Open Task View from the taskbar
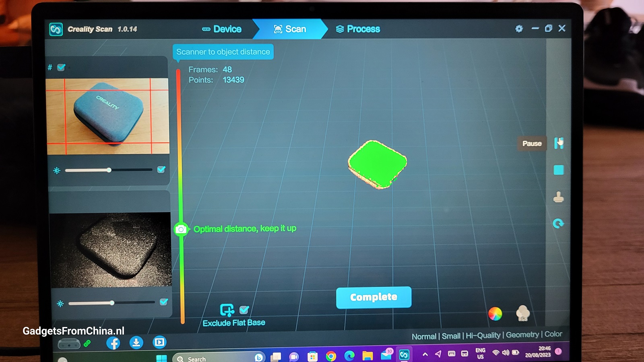Image resolution: width=644 pixels, height=362 pixels. coord(276,357)
